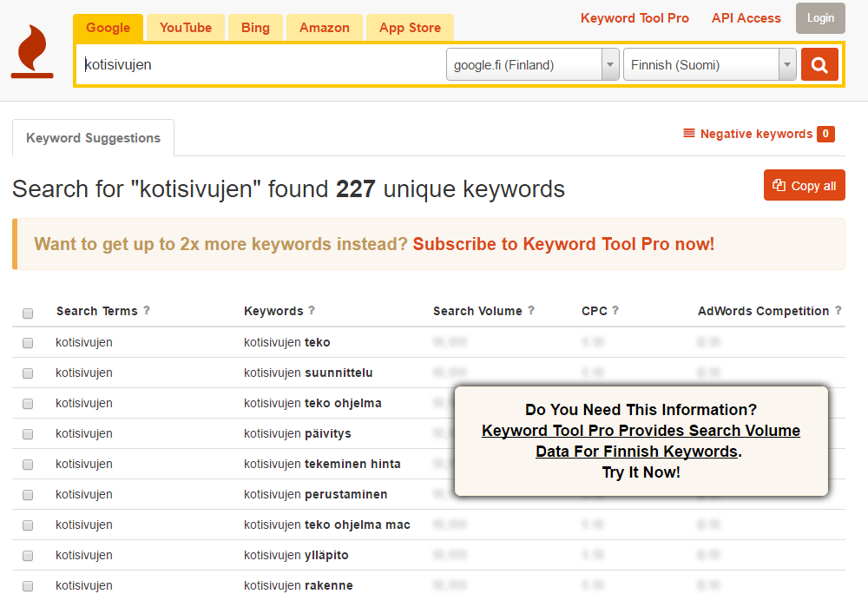Check the box for kotisivujen teko
This screenshot has height=594, width=868.
coord(28,343)
